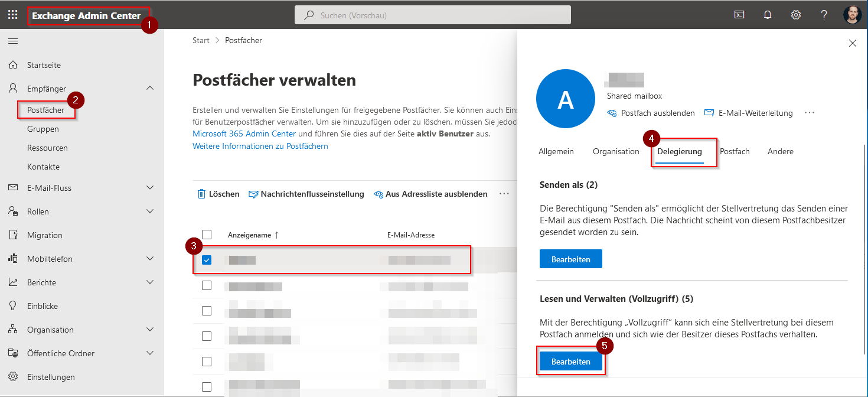Expand the Rollen chevron

pos(150,211)
